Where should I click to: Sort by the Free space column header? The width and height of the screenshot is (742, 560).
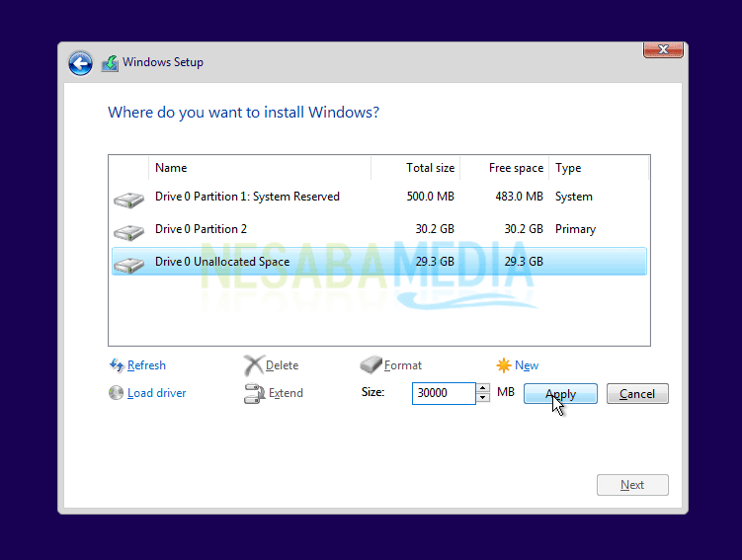coord(505,168)
